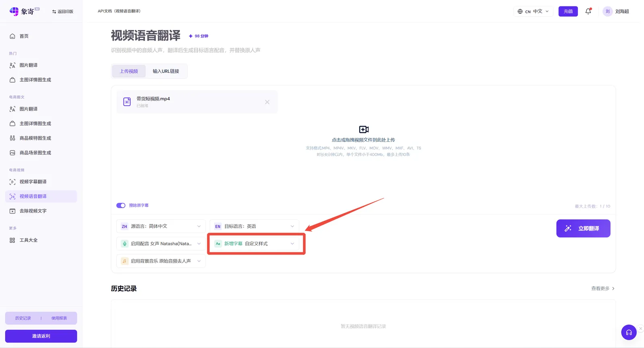Image resolution: width=644 pixels, height=348 pixels.
Task: Switch to the 上传视频 tab
Action: (x=129, y=71)
